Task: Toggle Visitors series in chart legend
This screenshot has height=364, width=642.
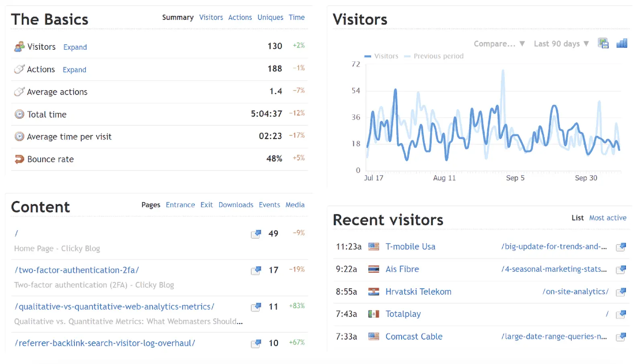Action: pos(381,56)
